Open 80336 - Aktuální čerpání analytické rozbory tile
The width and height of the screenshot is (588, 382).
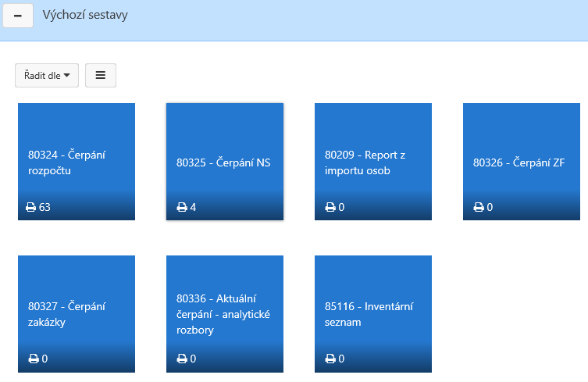pos(225,314)
